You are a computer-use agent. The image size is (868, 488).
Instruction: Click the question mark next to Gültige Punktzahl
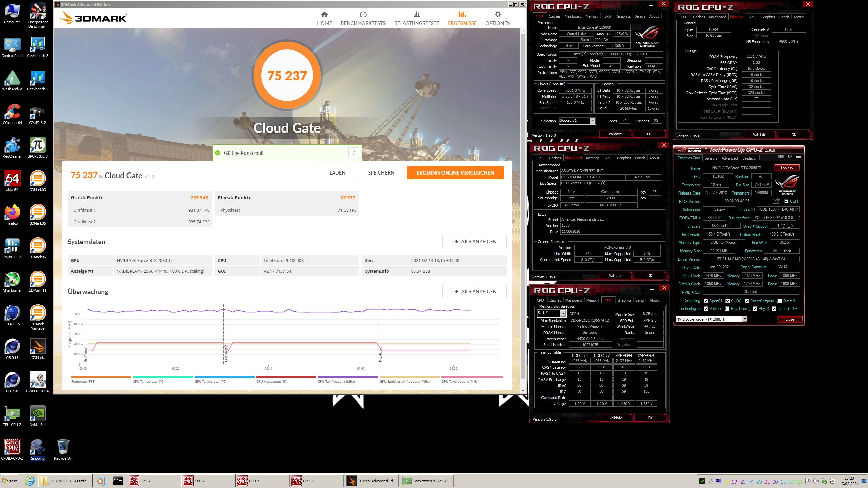click(x=354, y=153)
